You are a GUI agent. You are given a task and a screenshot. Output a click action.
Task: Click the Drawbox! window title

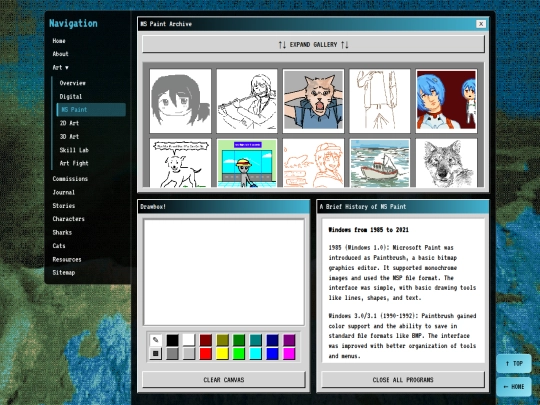pyautogui.click(x=153, y=207)
